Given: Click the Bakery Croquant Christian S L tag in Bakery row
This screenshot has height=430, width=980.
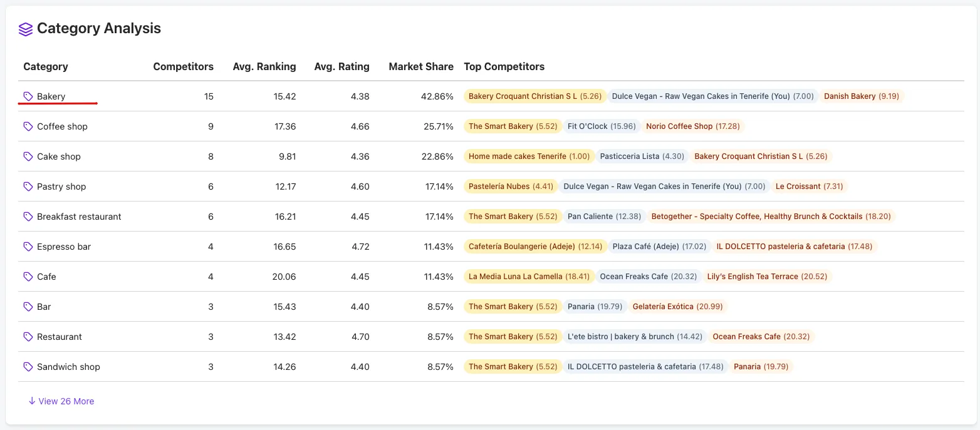Looking at the screenshot, I should tap(535, 96).
